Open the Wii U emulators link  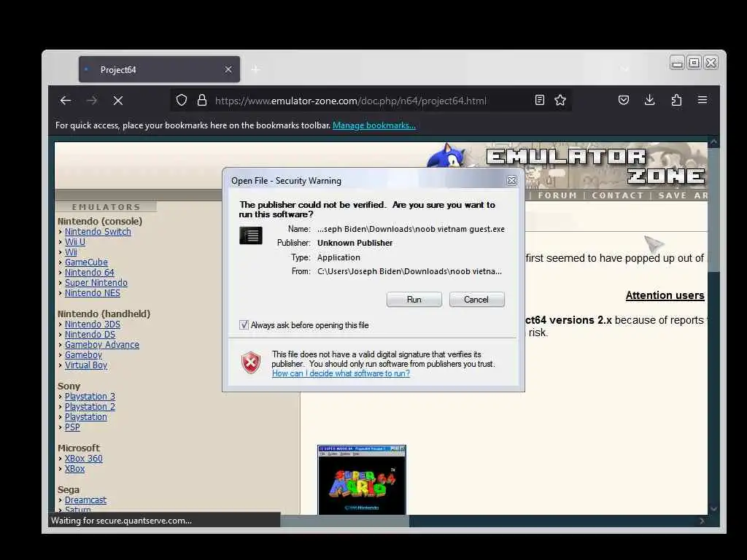pos(75,242)
